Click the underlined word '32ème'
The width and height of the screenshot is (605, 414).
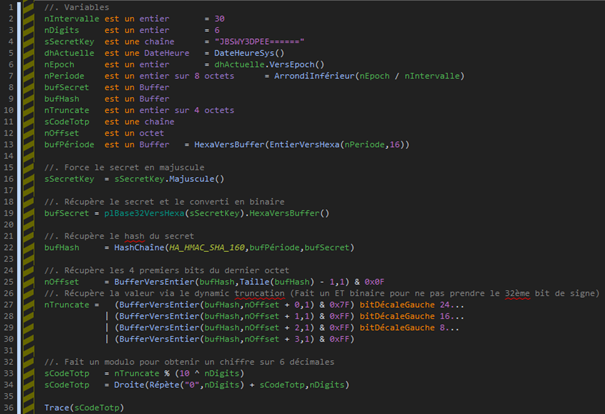point(517,294)
